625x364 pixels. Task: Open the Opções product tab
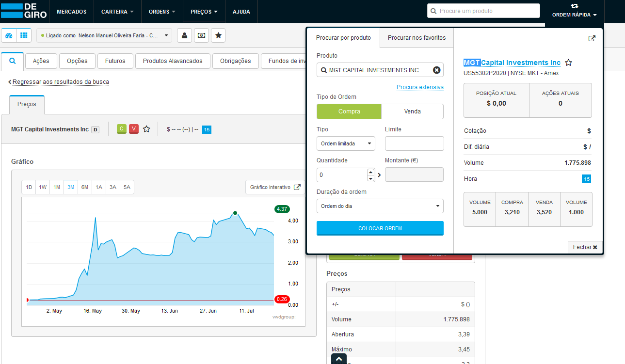77,61
